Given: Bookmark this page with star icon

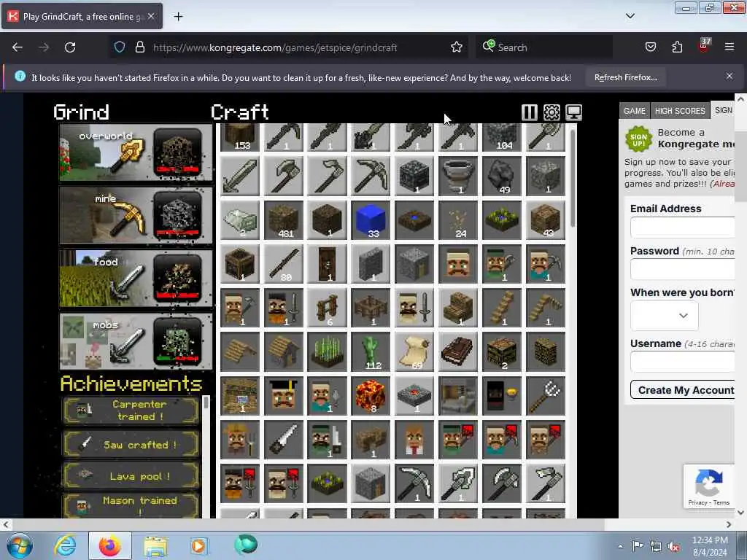Looking at the screenshot, I should pyautogui.click(x=457, y=47).
